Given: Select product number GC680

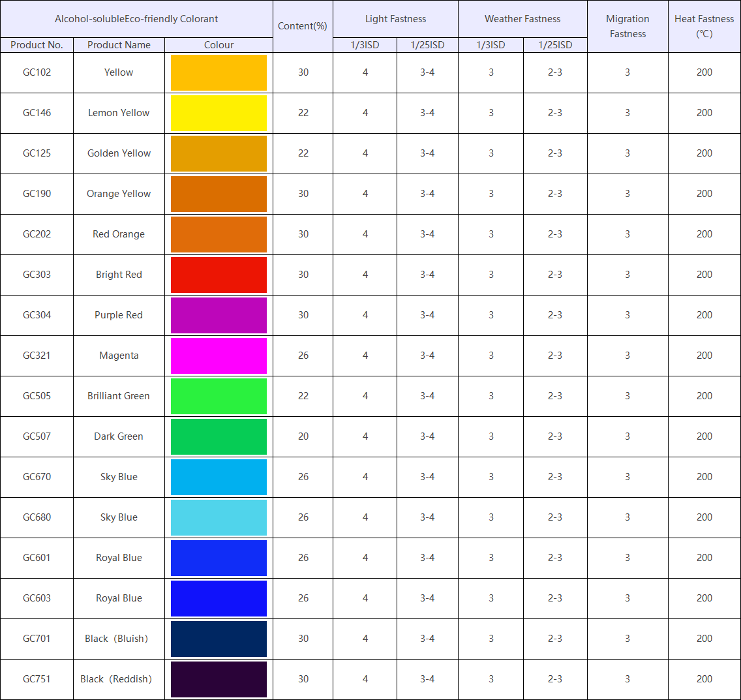Looking at the screenshot, I should coord(37,517).
